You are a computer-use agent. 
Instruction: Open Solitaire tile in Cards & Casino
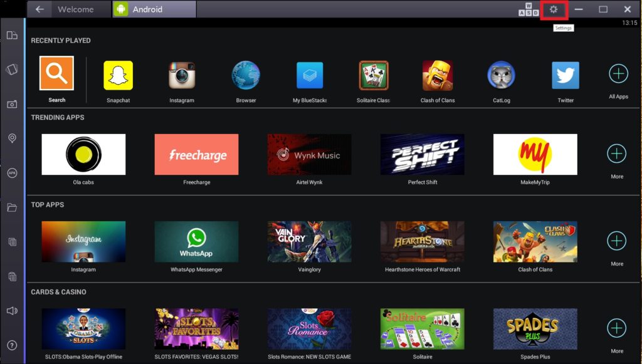(x=423, y=329)
